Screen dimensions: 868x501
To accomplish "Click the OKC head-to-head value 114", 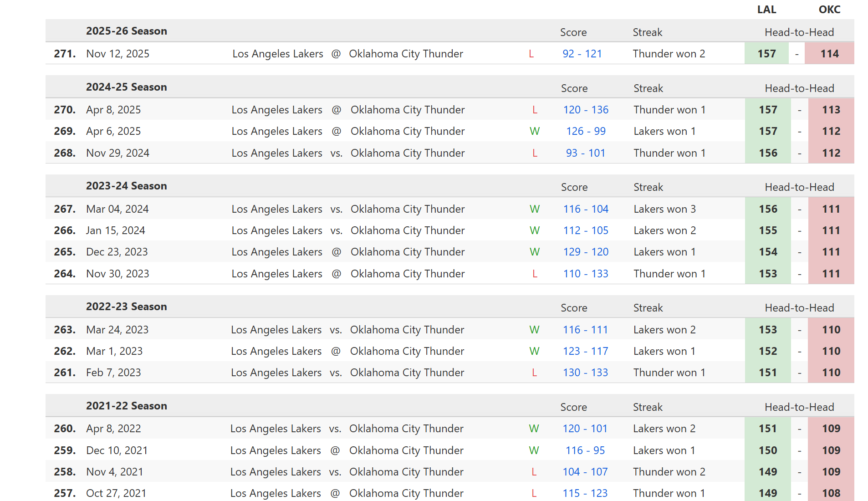I will [x=829, y=54].
